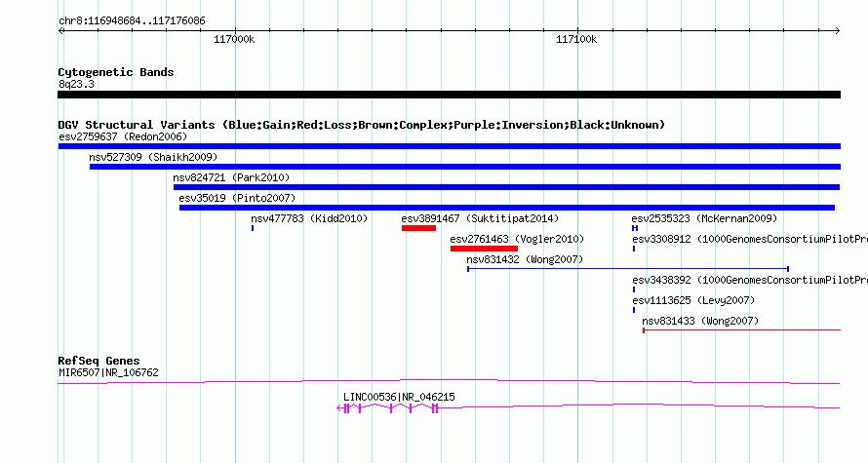
Task: Open esv3308912 1000Genomes variant label
Action: click(750, 239)
